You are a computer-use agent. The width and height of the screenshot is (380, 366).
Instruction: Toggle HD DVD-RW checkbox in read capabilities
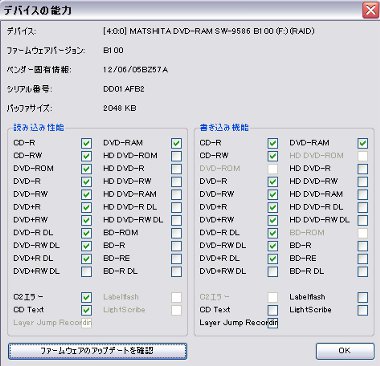(x=176, y=182)
